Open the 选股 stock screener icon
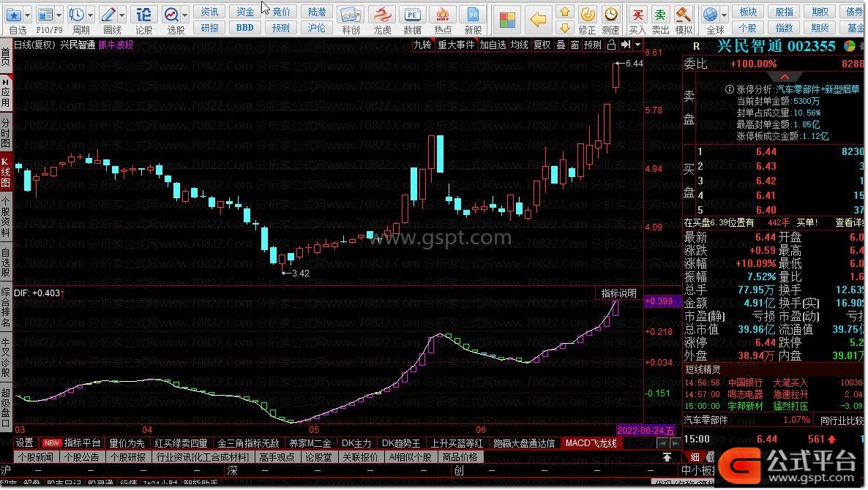This screenshot has width=868, height=490. click(171, 15)
